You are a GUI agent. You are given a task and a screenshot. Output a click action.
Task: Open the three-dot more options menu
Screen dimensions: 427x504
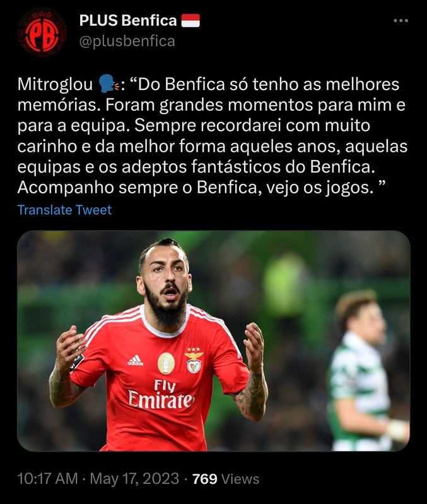401,21
